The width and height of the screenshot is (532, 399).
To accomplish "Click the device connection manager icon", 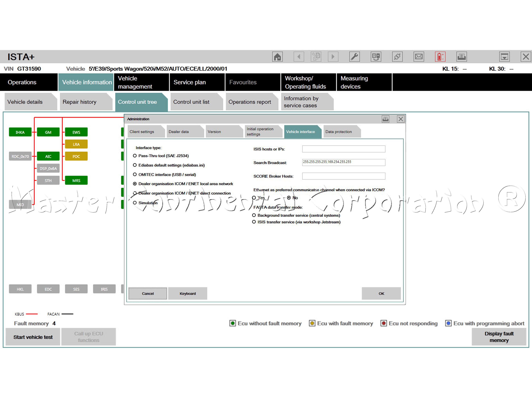I will [376, 57].
